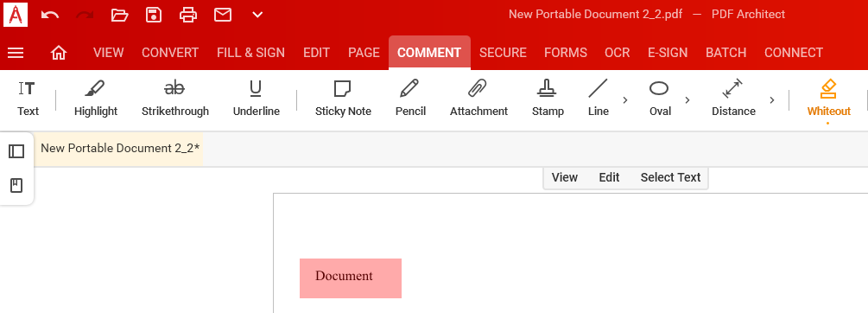Open the FILL & SIGN tab
The image size is (868, 313).
click(x=250, y=53)
